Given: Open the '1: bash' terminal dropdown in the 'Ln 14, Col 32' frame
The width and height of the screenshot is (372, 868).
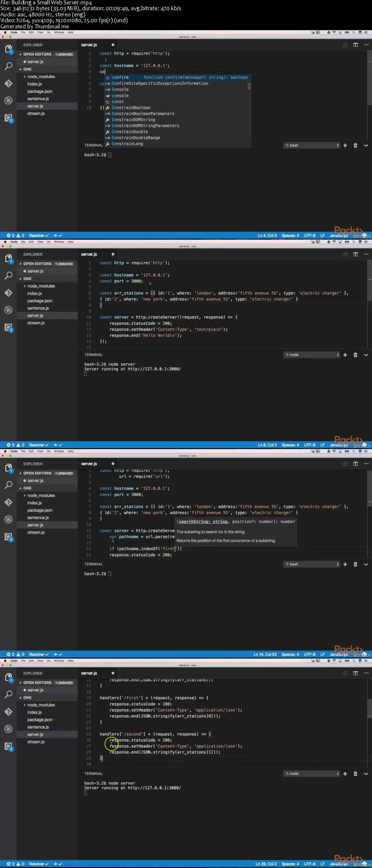Looking at the screenshot, I should pos(312,564).
